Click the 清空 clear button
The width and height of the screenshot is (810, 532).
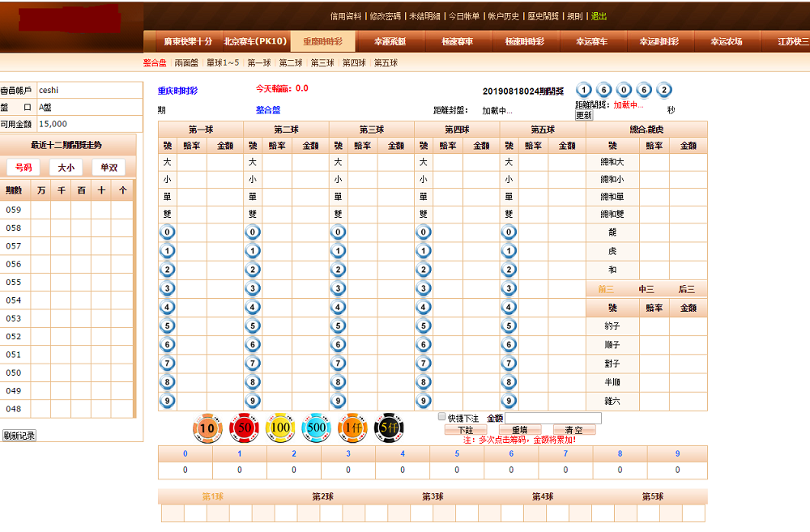click(573, 430)
